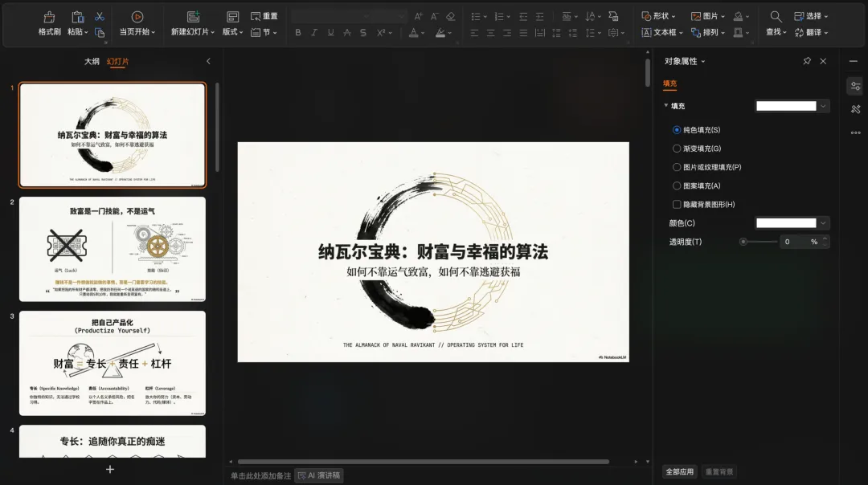The image size is (868, 485).
Task: Align text right
Action: (507, 33)
